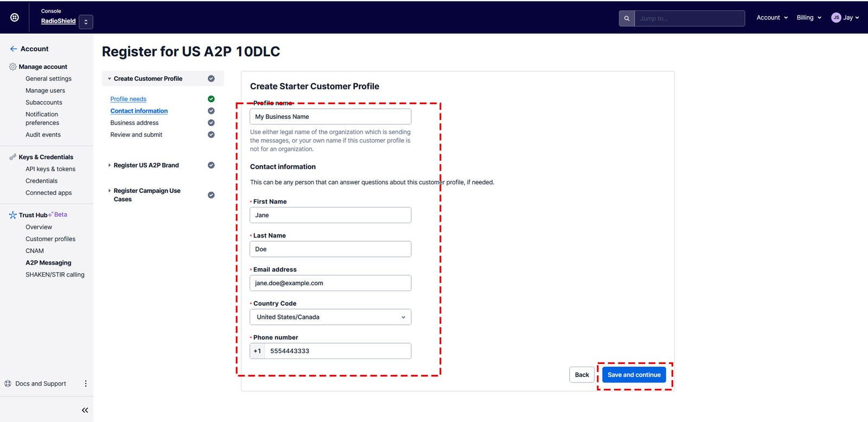The image size is (868, 422).
Task: Open the Country Code dropdown
Action: [330, 317]
